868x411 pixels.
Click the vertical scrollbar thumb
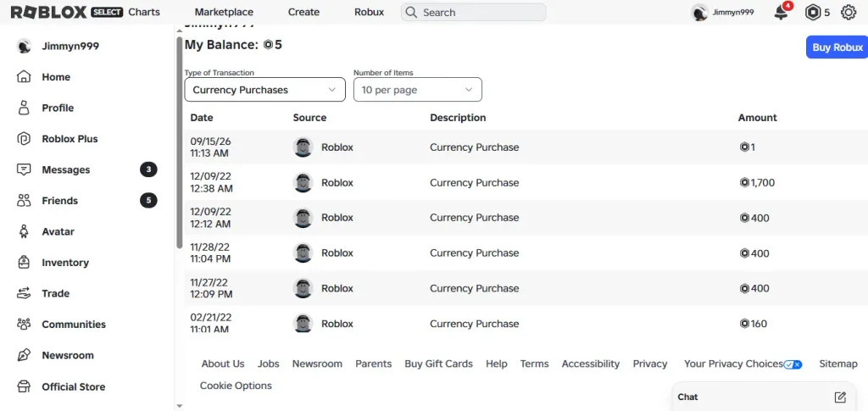point(179,142)
